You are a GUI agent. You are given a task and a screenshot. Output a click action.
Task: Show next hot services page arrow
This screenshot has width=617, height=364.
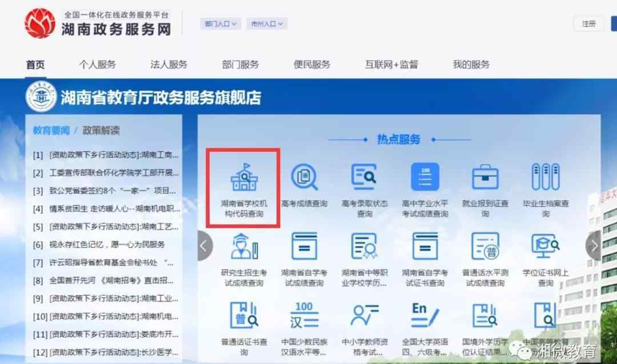(x=594, y=246)
